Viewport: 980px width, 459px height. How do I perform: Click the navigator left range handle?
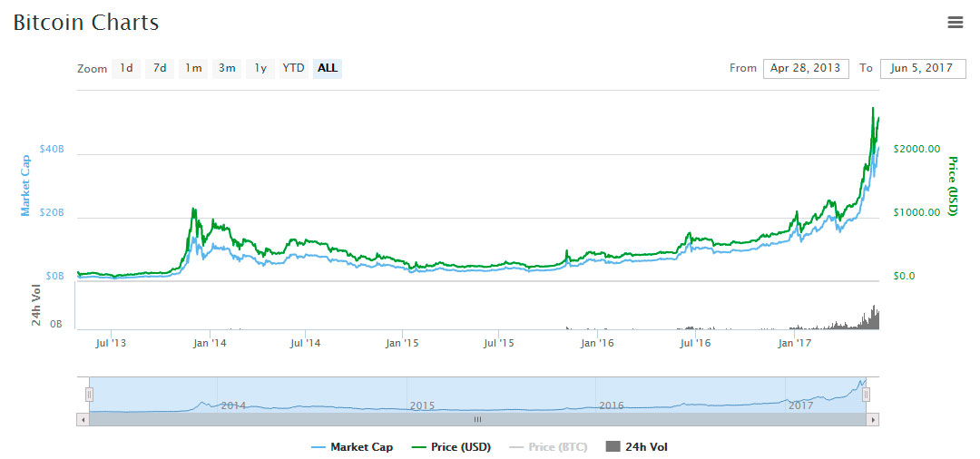point(89,394)
